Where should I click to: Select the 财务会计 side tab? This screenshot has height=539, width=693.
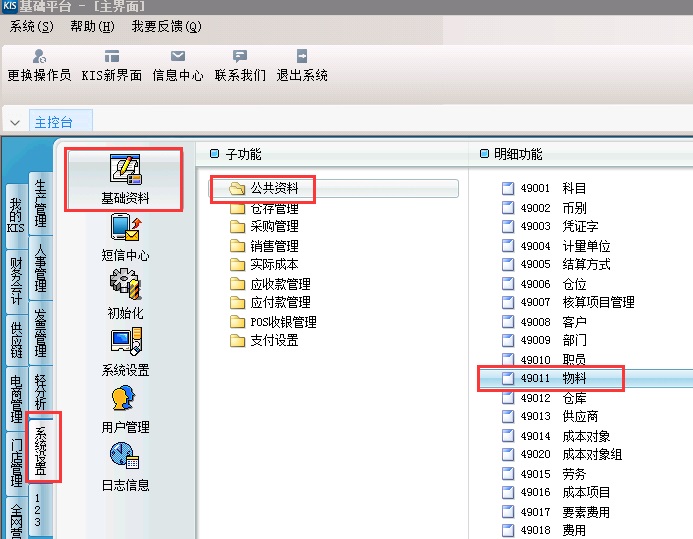pos(16,281)
